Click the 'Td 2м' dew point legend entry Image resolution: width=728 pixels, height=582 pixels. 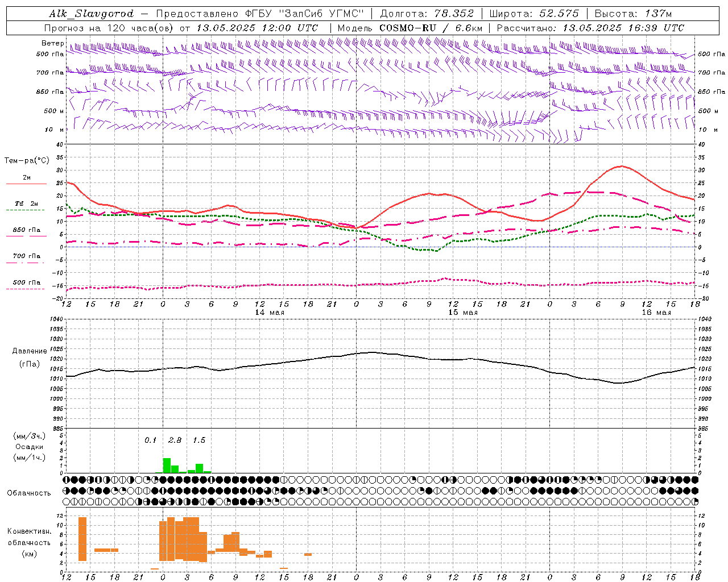[x=26, y=203]
